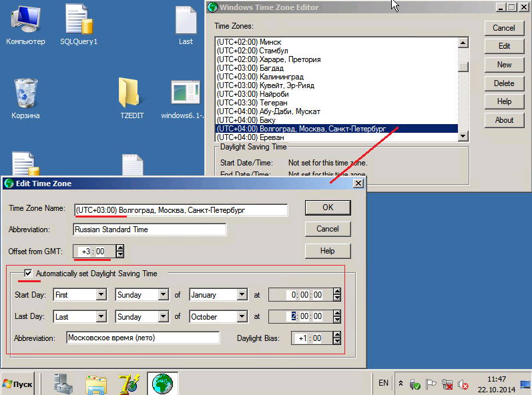Image resolution: width=532 pixels, height=395 pixels.
Task: Open the Корзина recycle bin icon
Action: [25, 99]
